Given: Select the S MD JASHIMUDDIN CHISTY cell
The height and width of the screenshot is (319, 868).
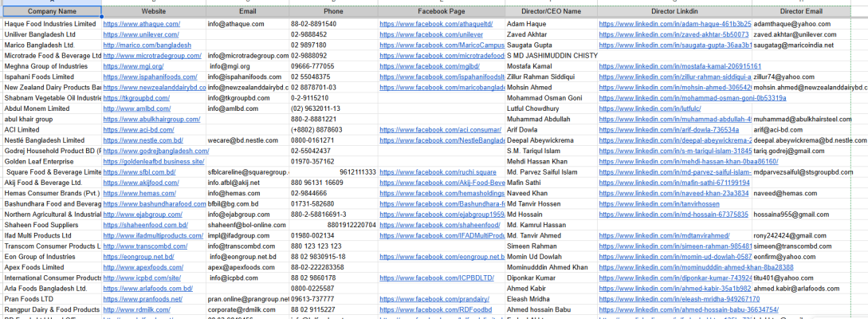Looking at the screenshot, I should [x=552, y=55].
